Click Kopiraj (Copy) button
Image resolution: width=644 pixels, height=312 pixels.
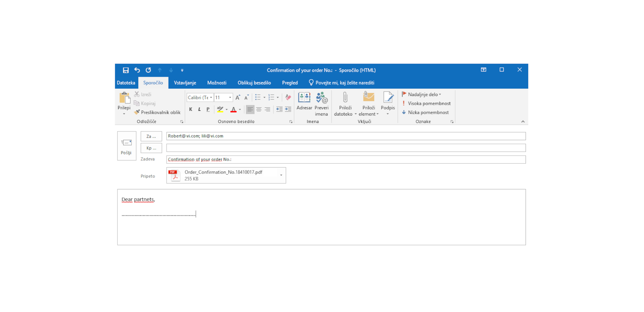point(145,103)
